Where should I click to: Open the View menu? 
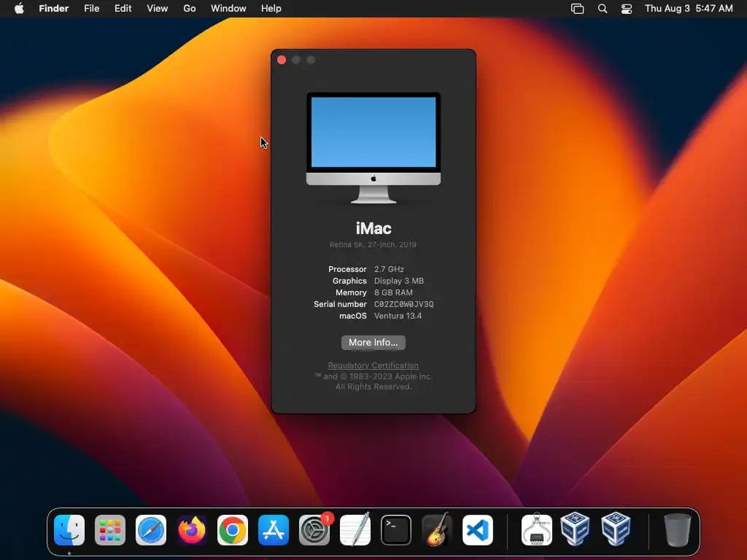click(158, 9)
